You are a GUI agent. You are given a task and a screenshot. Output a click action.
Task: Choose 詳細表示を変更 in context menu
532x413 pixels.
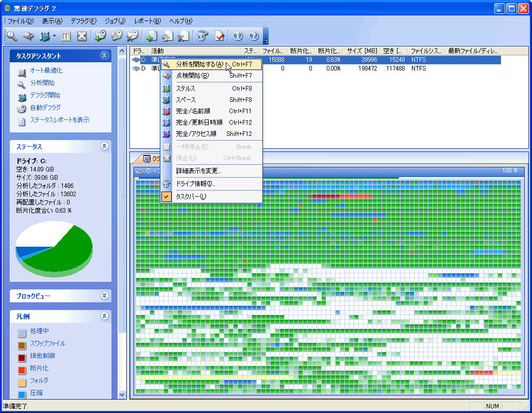pos(211,171)
